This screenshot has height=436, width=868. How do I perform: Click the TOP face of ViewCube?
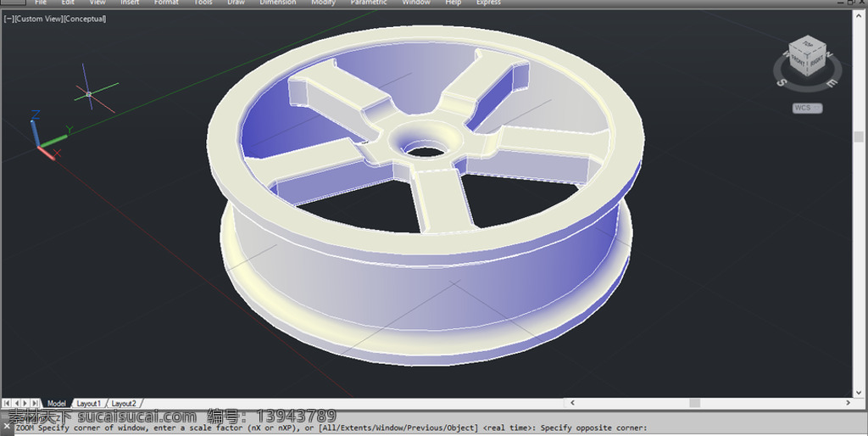click(808, 43)
